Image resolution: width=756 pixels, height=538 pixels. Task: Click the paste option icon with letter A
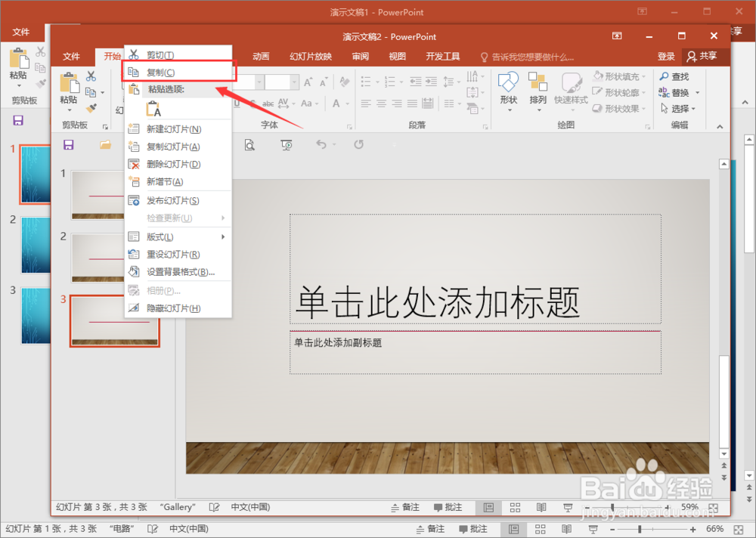coord(153,109)
